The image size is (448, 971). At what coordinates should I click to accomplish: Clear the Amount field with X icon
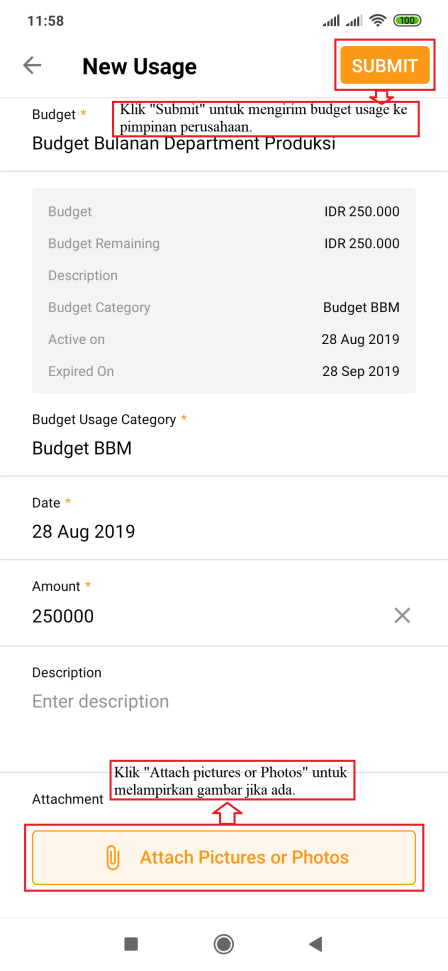click(x=402, y=616)
